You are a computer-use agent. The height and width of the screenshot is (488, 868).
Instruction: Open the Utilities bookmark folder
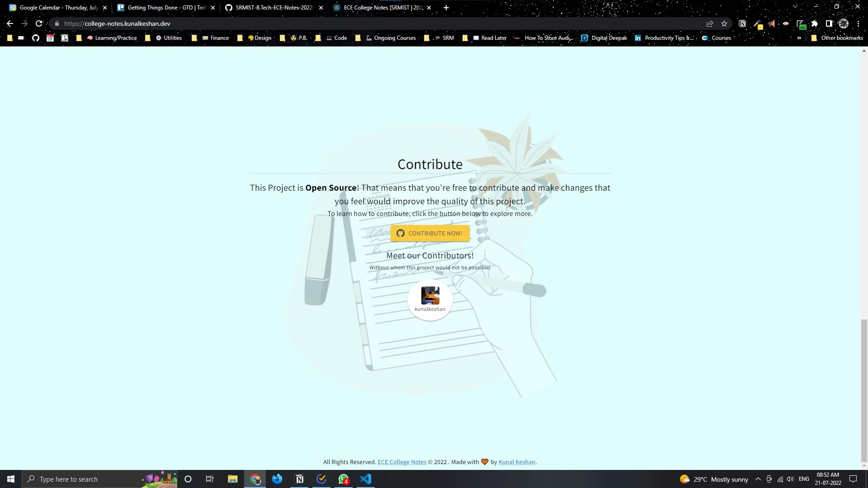163,38
